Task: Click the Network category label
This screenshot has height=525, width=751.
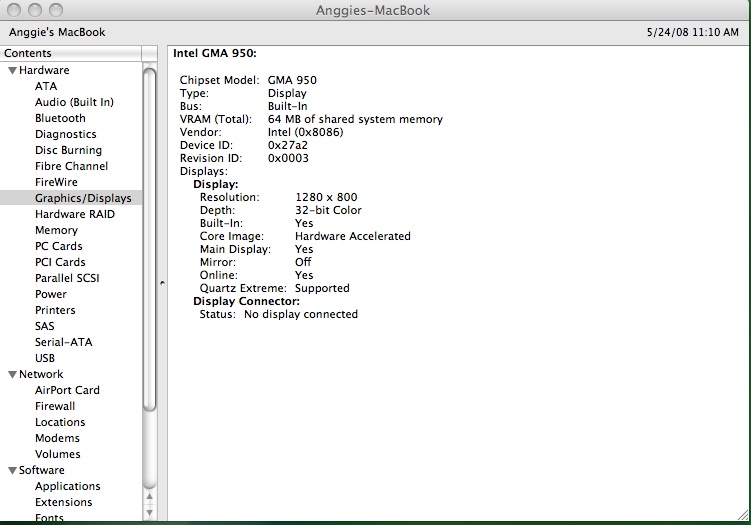Action: pyautogui.click(x=41, y=374)
